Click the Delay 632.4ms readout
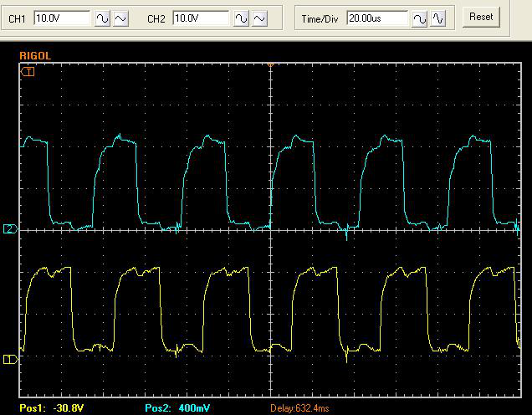Viewport: 532px width, 415px height. [299, 407]
